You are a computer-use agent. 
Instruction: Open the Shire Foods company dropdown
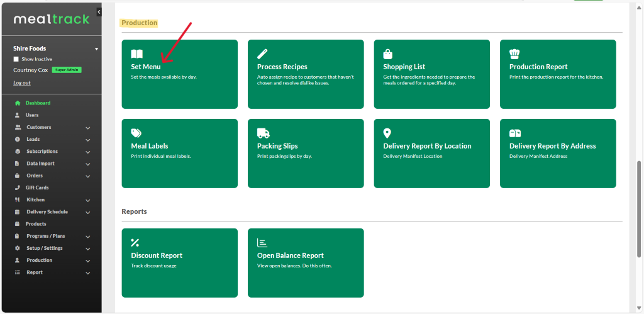click(x=96, y=49)
